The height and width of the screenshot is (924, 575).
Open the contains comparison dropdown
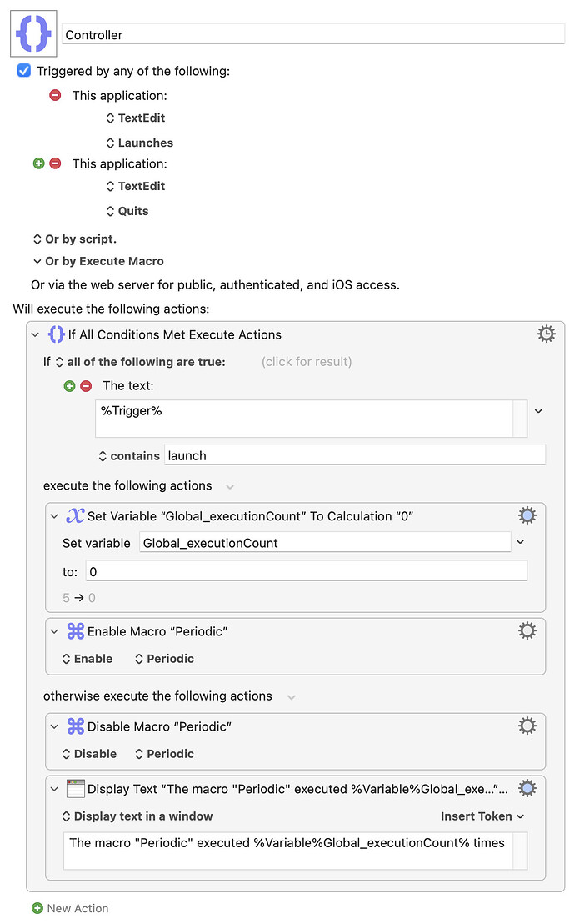[x=129, y=455]
